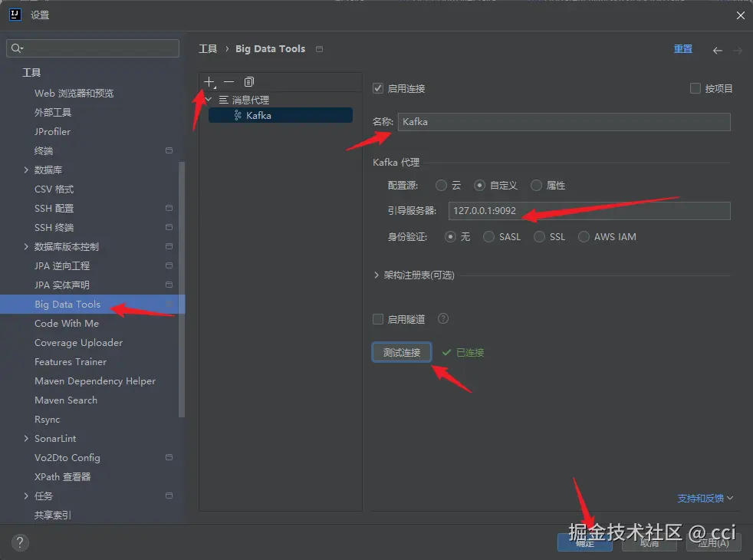This screenshot has height=560, width=753.
Task: Click 工具 breadcrumb in header
Action: (208, 48)
